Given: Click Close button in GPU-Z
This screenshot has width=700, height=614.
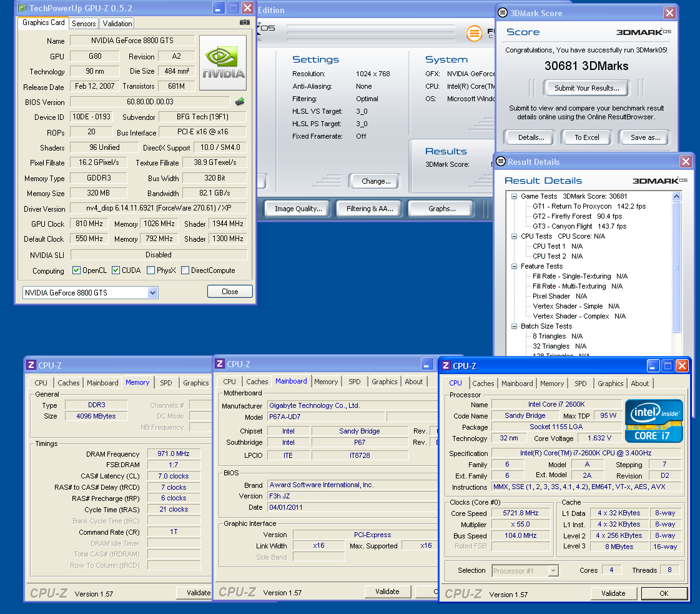Looking at the screenshot, I should 230,292.
